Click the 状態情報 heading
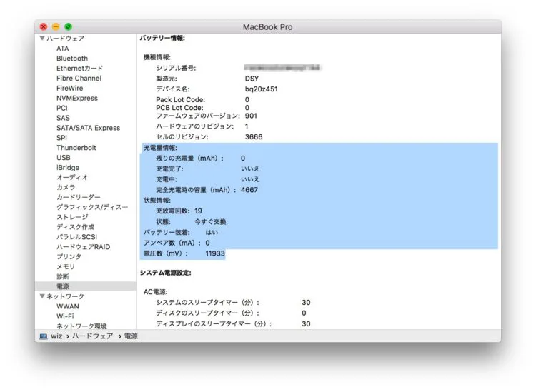This screenshot has width=536, height=392. click(157, 201)
